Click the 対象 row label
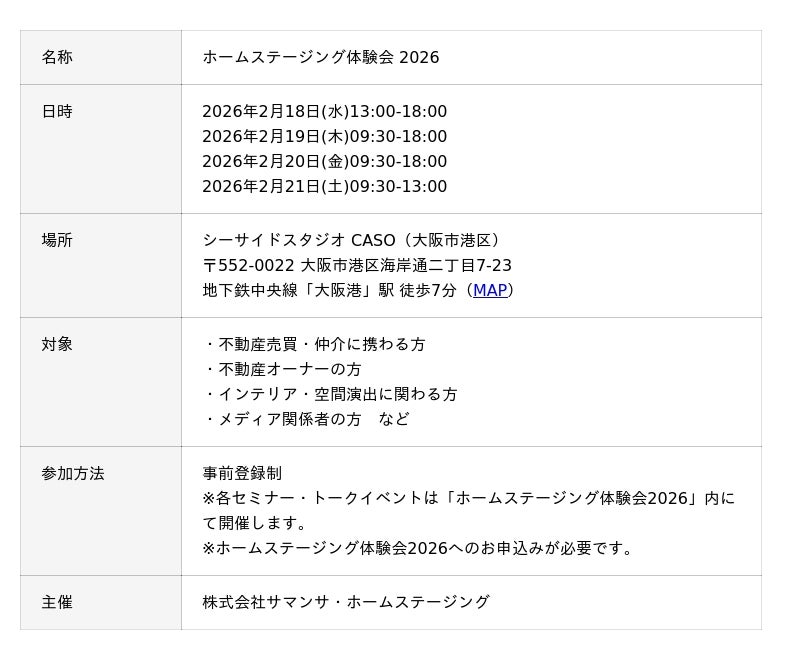 click(57, 344)
